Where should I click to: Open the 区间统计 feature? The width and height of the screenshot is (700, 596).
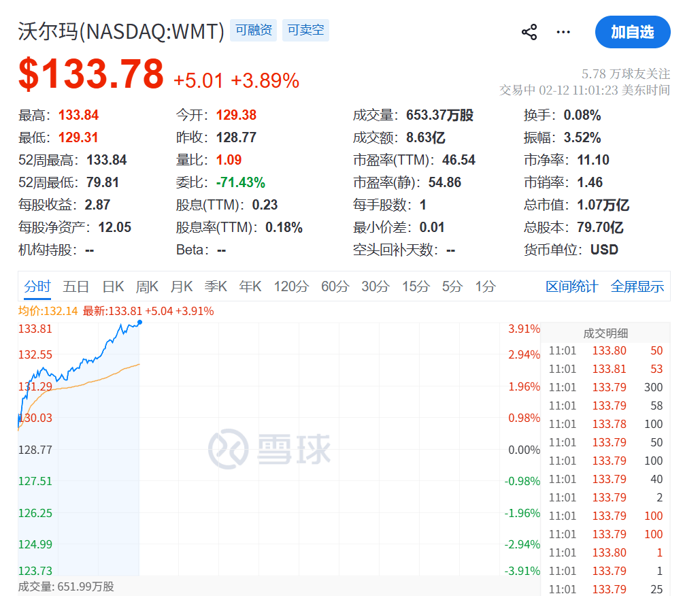(571, 286)
